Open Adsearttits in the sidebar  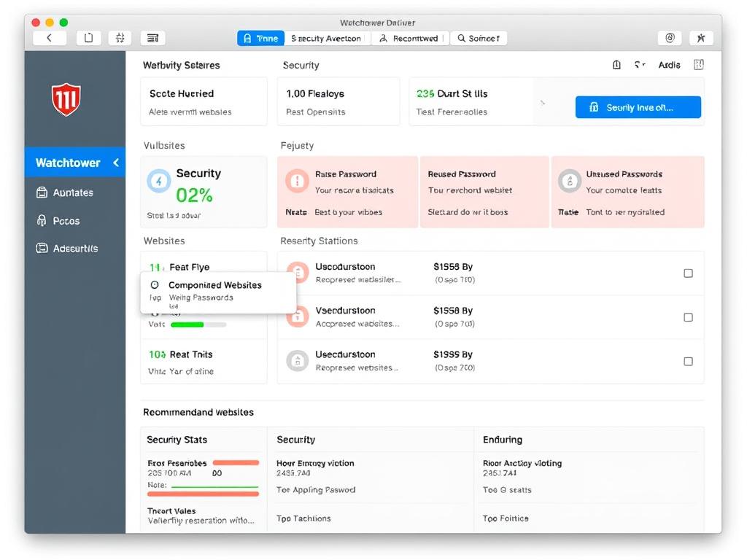point(75,248)
